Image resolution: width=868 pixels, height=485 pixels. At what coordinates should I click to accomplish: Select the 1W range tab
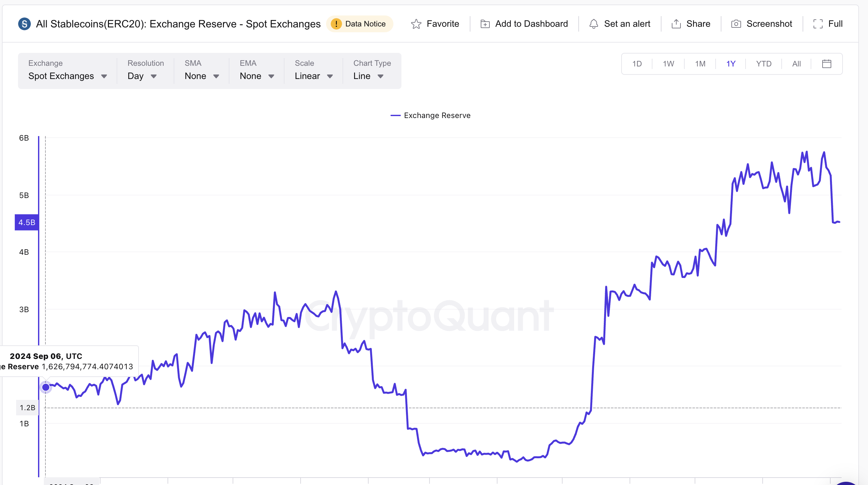[669, 64]
